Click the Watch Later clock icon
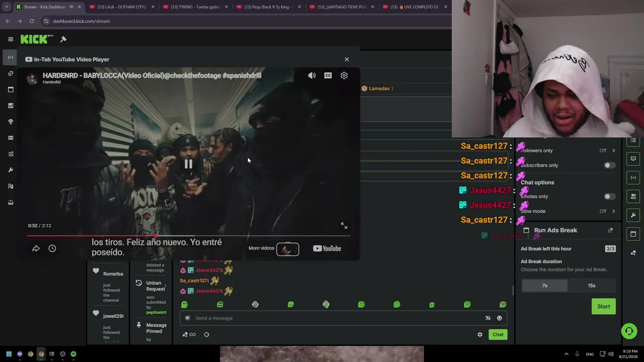Screen dimensions: 644x362 tap(52, 248)
